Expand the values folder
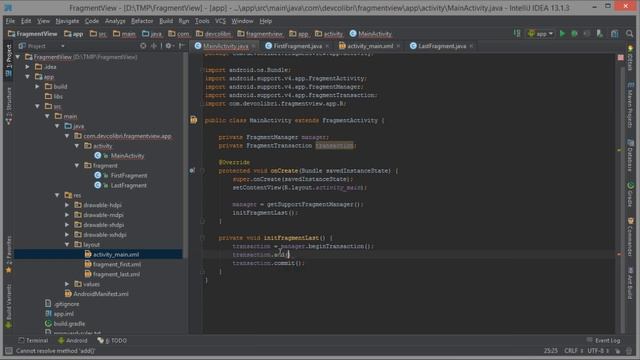The height and width of the screenshot is (360, 640). pos(67,284)
